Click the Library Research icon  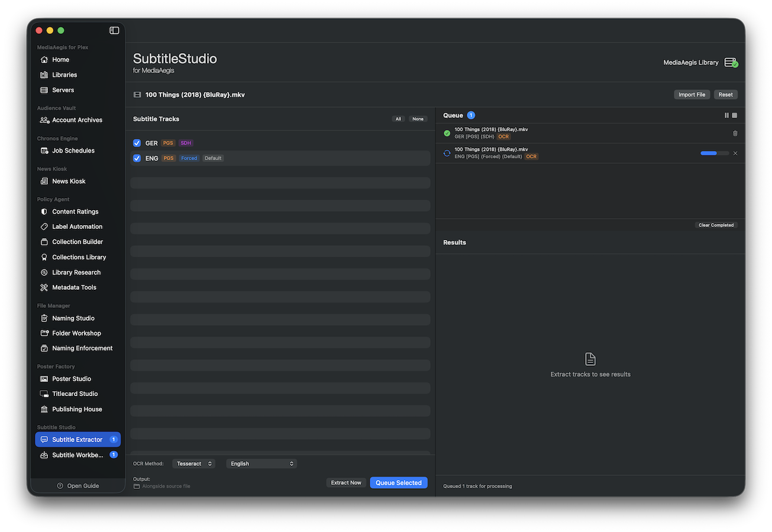pos(44,273)
